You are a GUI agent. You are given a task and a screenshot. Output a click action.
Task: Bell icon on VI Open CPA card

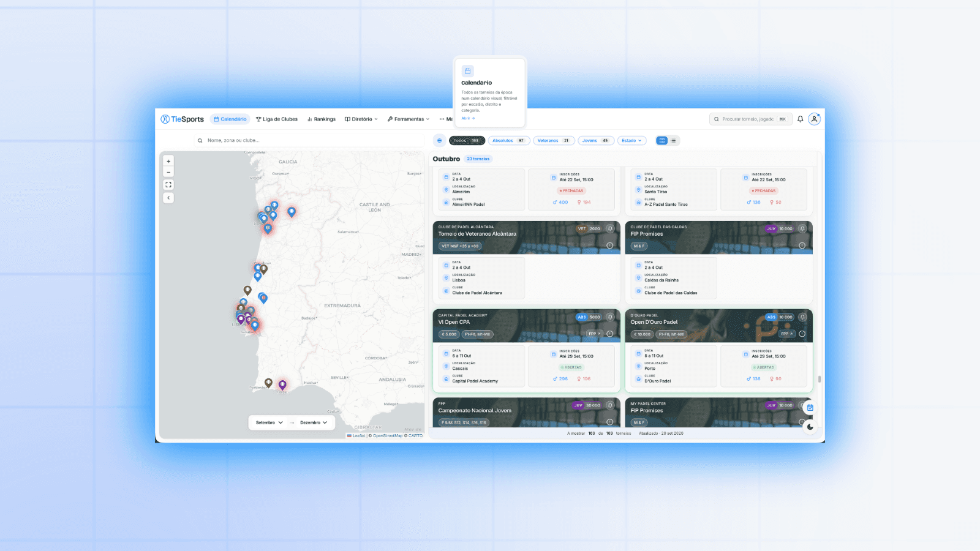[610, 317]
